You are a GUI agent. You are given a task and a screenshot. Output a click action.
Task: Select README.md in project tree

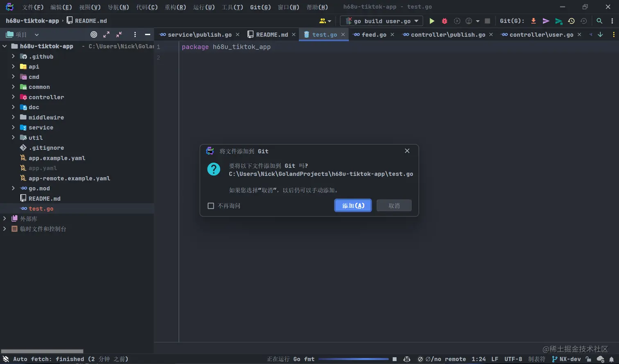pyautogui.click(x=44, y=198)
